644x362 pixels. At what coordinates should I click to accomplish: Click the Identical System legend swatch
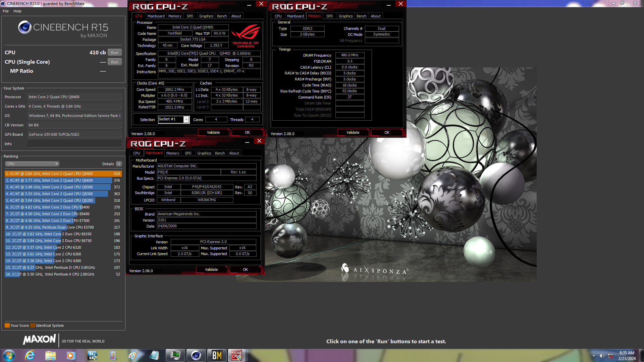[33, 325]
